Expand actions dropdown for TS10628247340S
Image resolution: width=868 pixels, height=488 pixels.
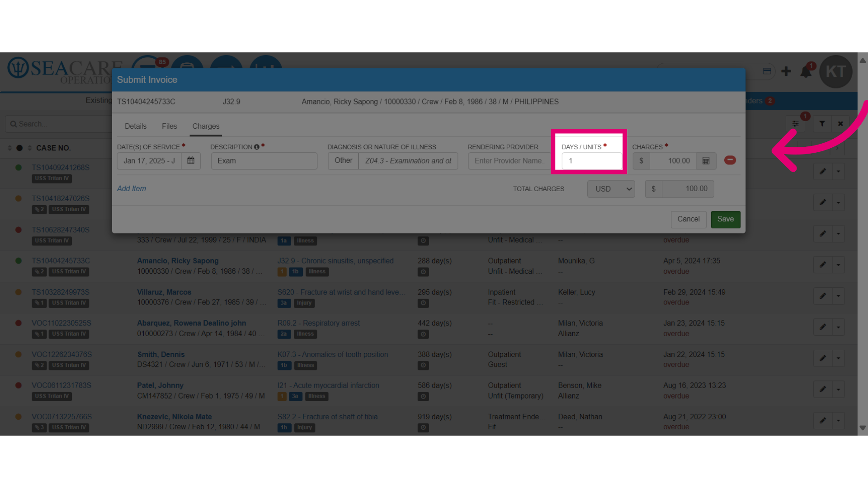tap(838, 234)
